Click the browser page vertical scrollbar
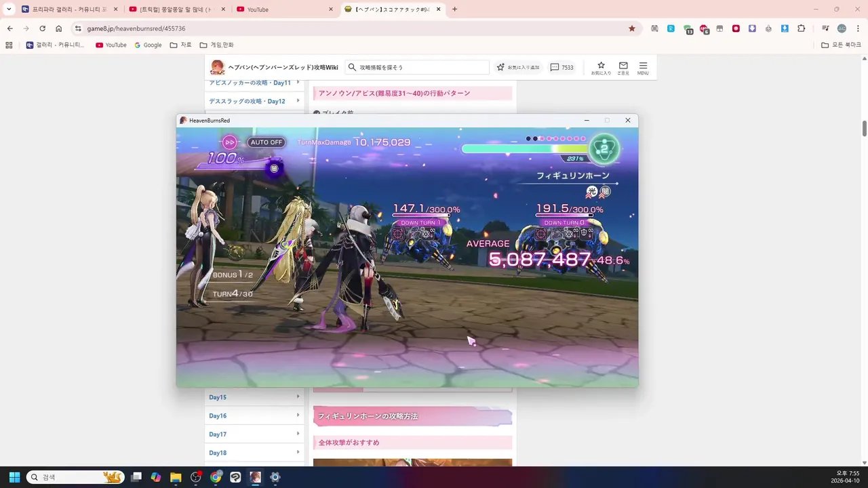868x488 pixels. click(x=865, y=128)
